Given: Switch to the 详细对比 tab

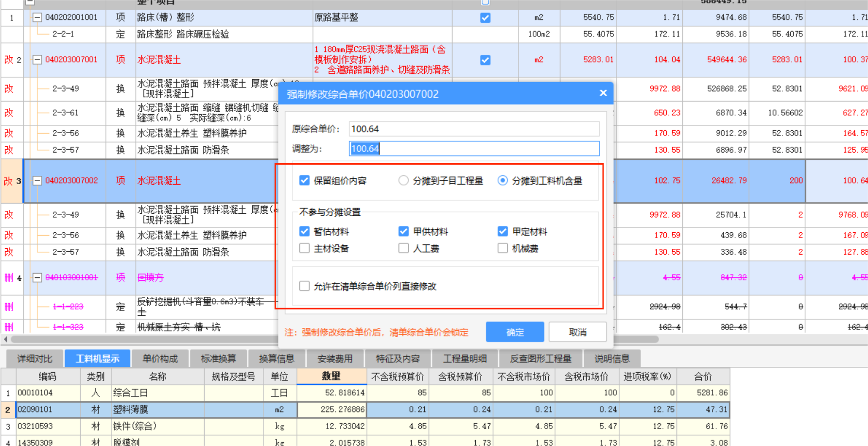Looking at the screenshot, I should pyautogui.click(x=35, y=359).
